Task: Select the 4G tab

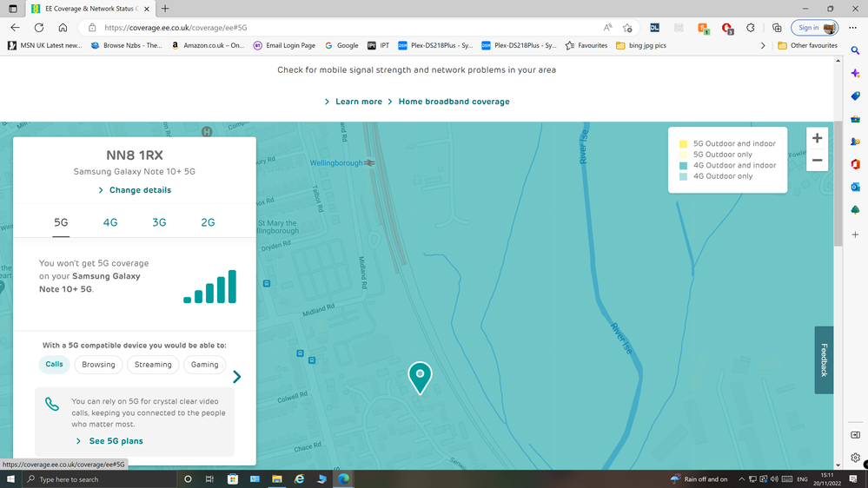Action: tap(110, 222)
